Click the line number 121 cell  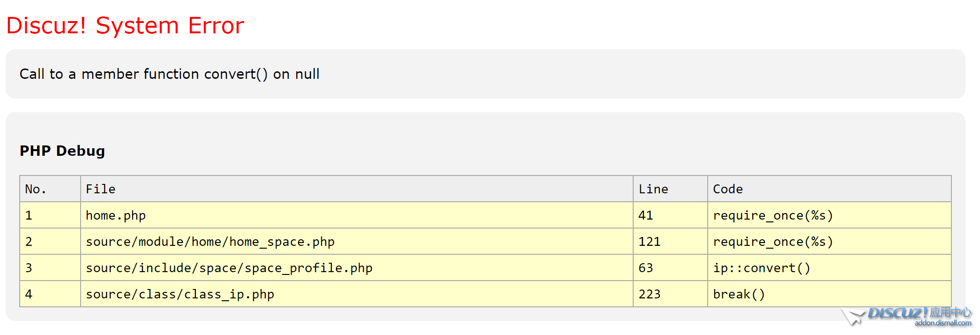point(670,242)
